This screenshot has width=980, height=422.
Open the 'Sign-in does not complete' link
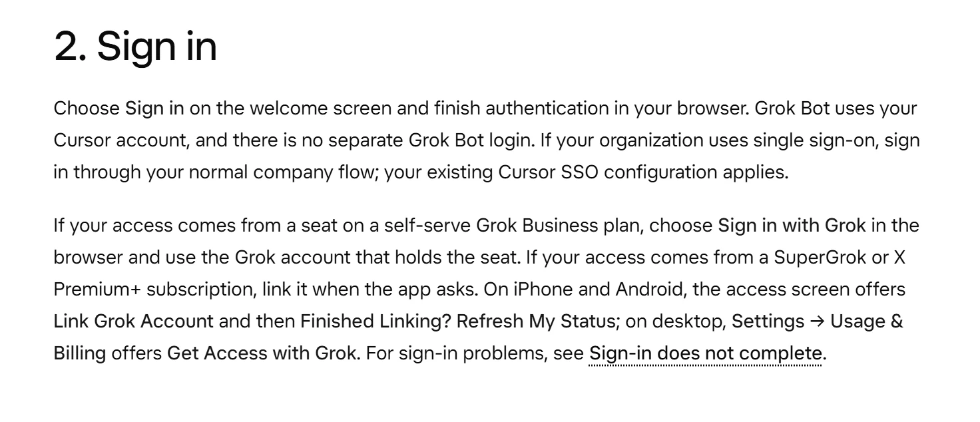point(706,353)
